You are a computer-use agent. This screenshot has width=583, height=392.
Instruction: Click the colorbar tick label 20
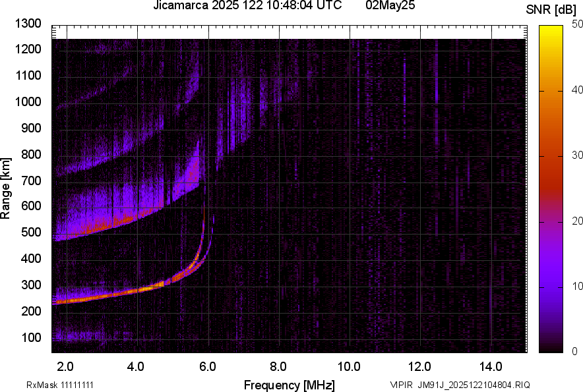pyautogui.click(x=578, y=221)
